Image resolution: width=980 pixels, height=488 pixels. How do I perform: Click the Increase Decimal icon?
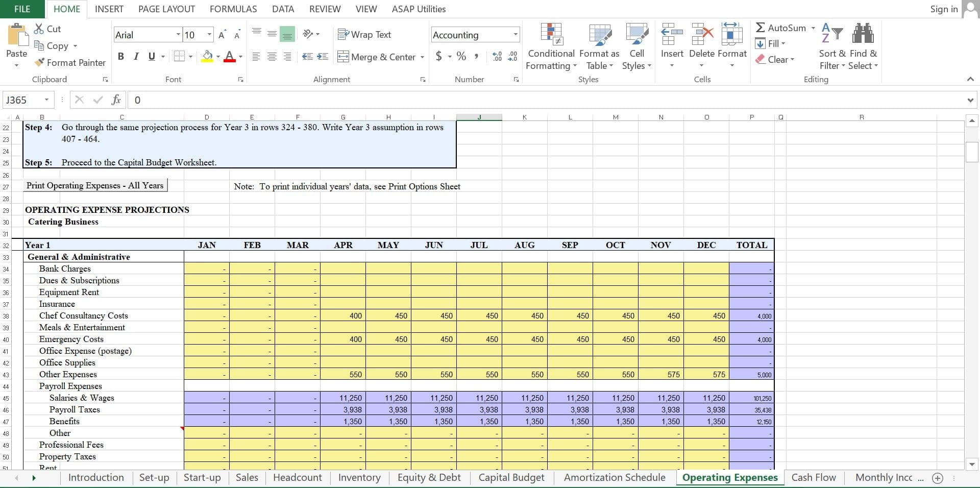[497, 57]
